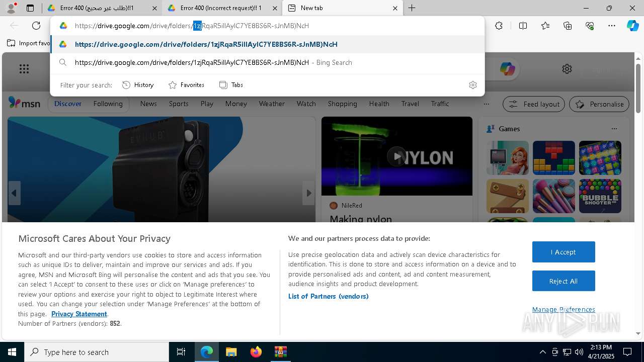Click the Windows taskbar search box

97,352
